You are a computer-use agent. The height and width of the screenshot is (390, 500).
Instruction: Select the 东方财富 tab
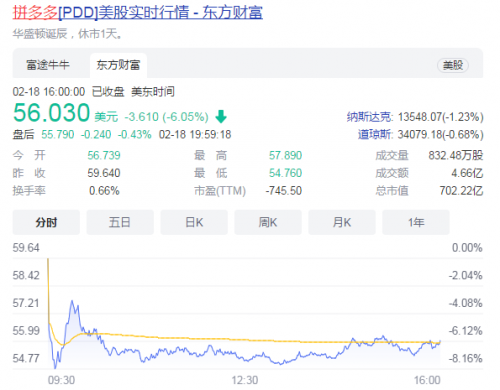pyautogui.click(x=118, y=65)
